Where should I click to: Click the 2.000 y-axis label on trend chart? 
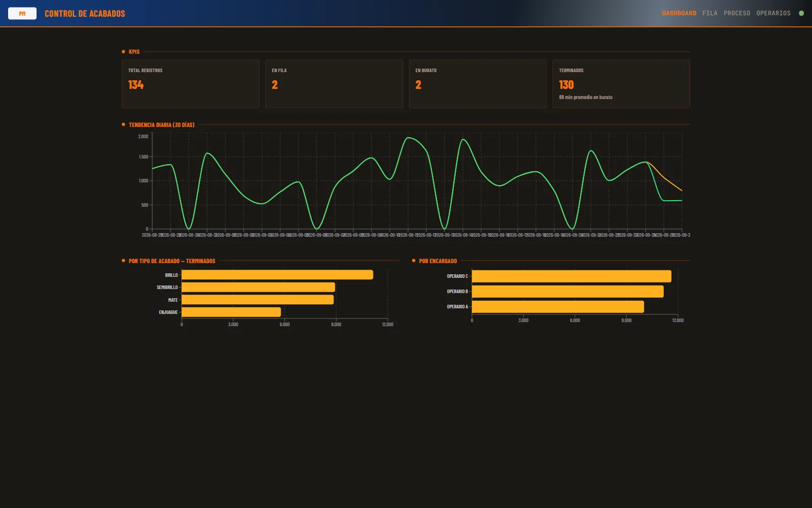tap(143, 137)
